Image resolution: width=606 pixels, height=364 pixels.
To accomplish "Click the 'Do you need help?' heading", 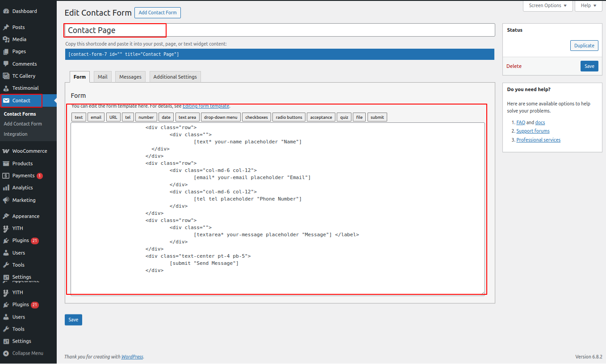I will point(529,89).
